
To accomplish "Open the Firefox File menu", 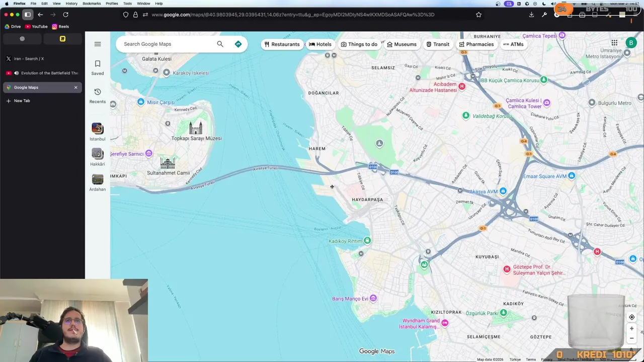I will point(33,4).
